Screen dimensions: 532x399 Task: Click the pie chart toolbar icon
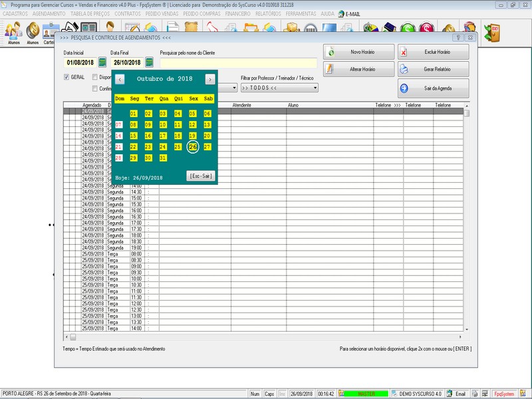[371, 28]
